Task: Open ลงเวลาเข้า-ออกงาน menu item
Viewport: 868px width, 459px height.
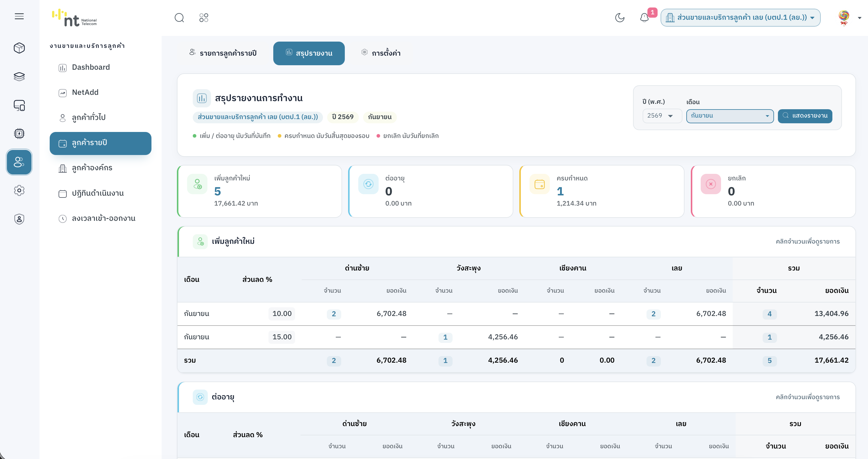Action: tap(100, 218)
